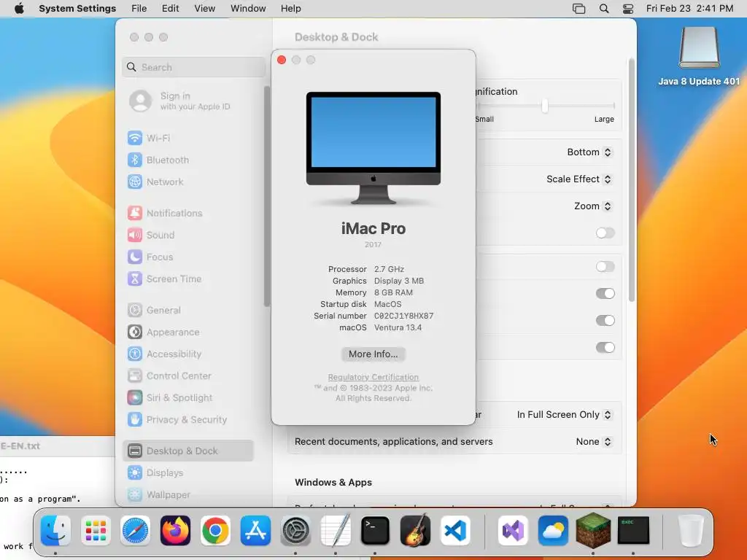Open App Store from the Dock
This screenshot has width=747, height=560.
255,531
